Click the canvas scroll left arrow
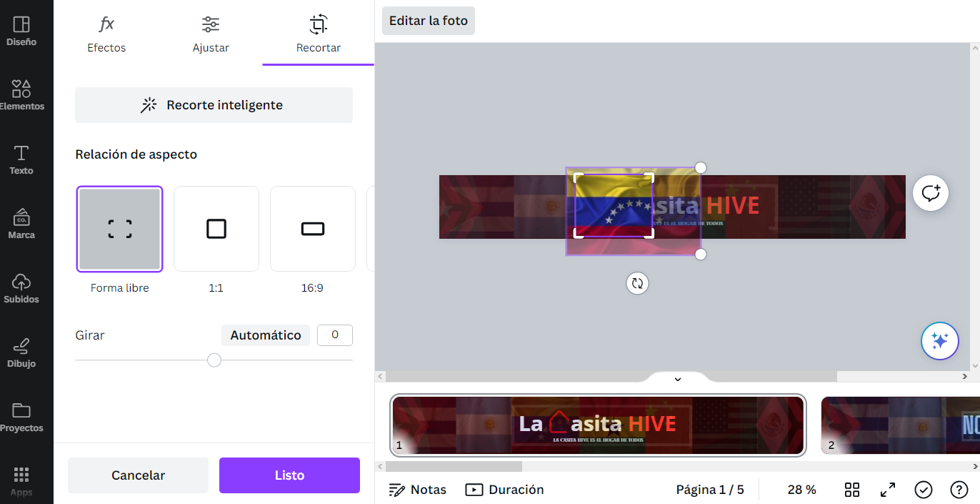The width and height of the screenshot is (980, 504). click(x=381, y=376)
